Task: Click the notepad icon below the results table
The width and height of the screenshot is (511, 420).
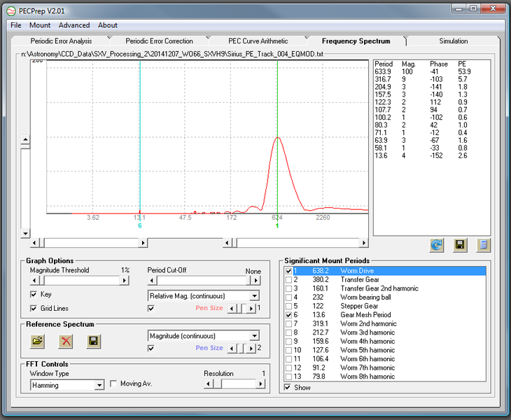Action: (483, 245)
